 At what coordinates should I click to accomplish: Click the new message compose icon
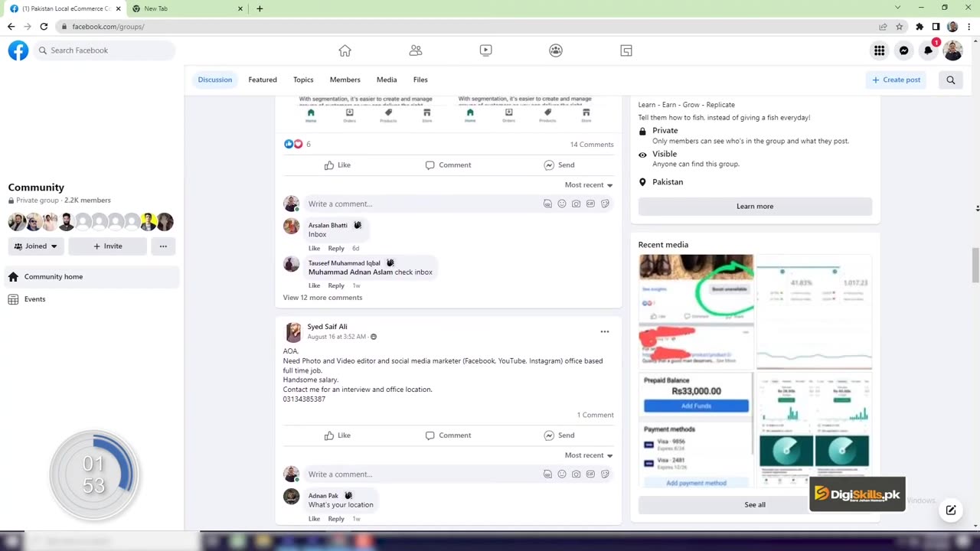tap(951, 510)
